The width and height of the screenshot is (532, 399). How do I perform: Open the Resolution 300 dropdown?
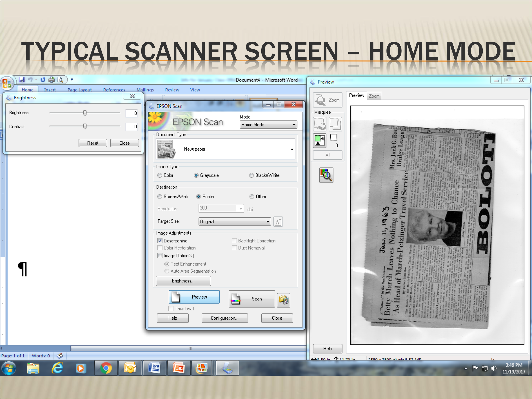click(221, 208)
